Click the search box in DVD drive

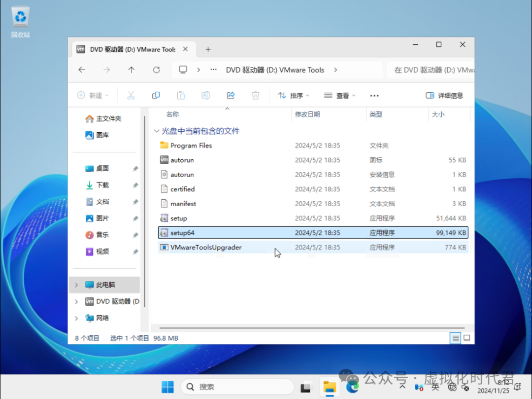[x=431, y=70]
